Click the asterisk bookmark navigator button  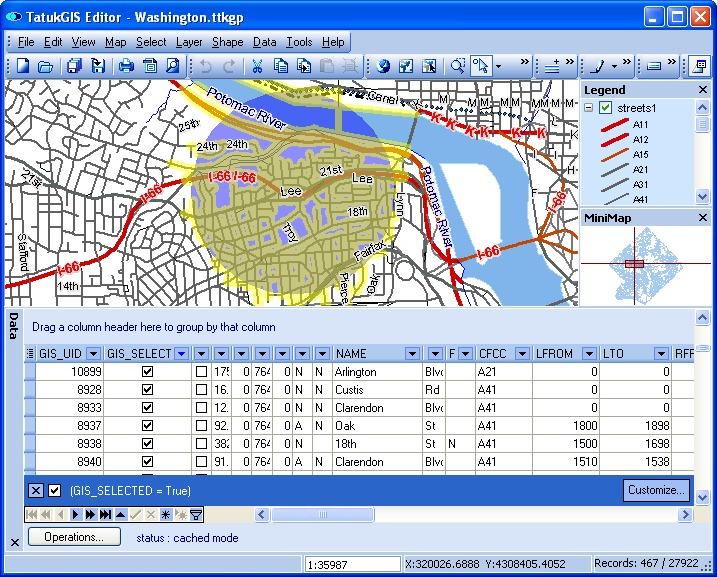[166, 515]
